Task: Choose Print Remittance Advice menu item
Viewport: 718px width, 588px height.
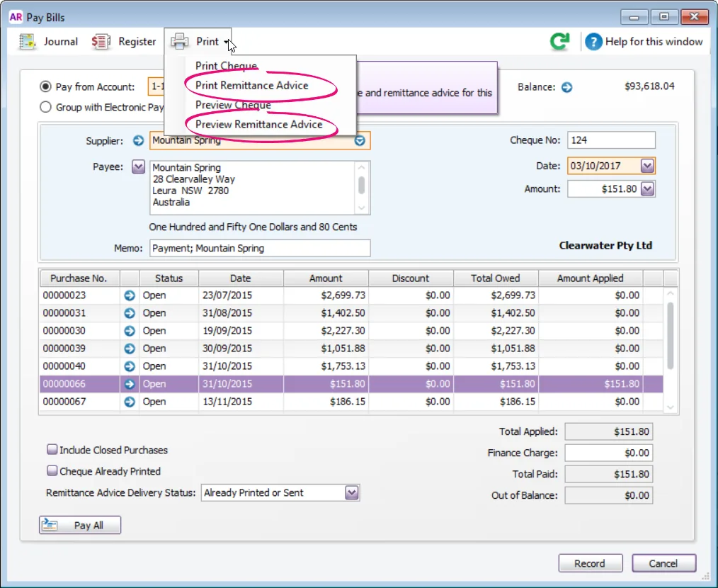Action: pos(252,86)
